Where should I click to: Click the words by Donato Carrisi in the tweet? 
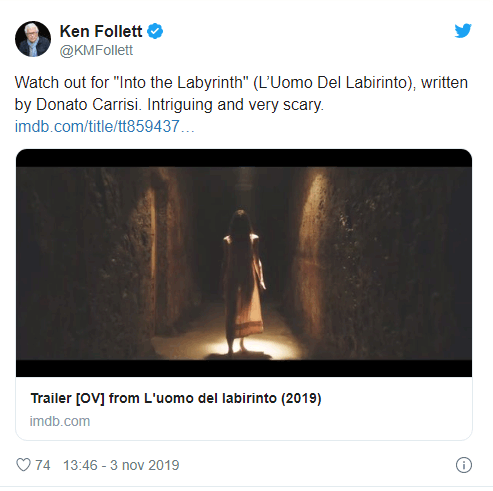pyautogui.click(x=76, y=105)
